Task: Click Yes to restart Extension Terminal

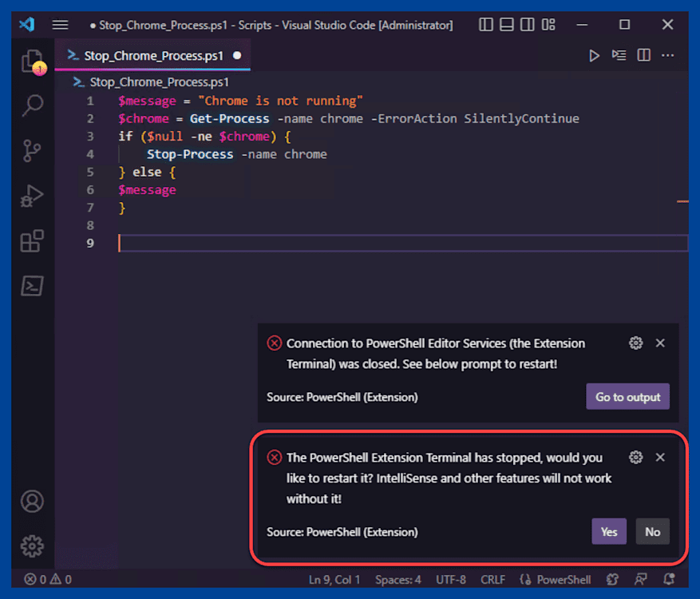Action: pos(609,532)
